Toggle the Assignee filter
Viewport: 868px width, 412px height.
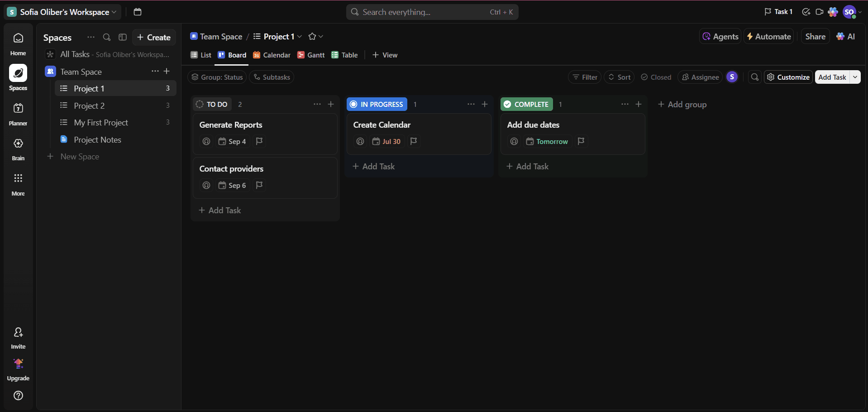click(700, 77)
